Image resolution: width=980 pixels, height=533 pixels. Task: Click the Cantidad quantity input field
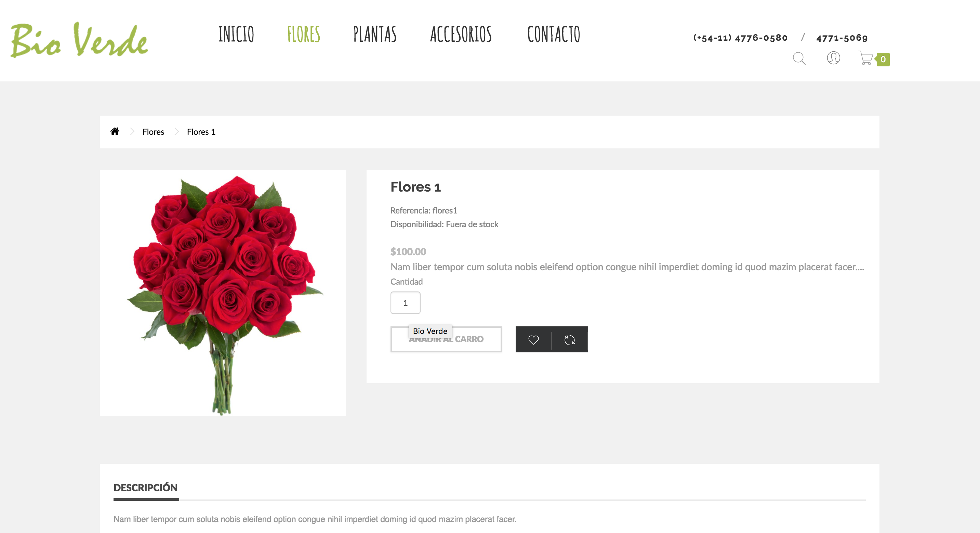pos(405,303)
